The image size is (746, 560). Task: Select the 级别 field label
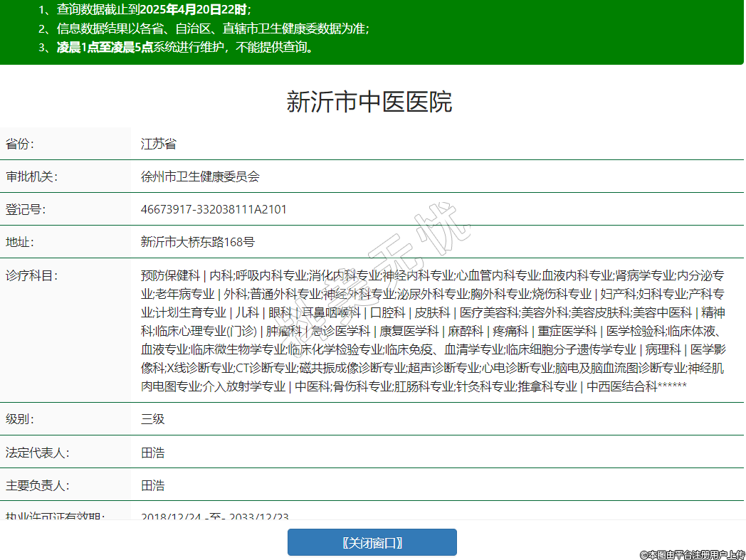point(20,418)
